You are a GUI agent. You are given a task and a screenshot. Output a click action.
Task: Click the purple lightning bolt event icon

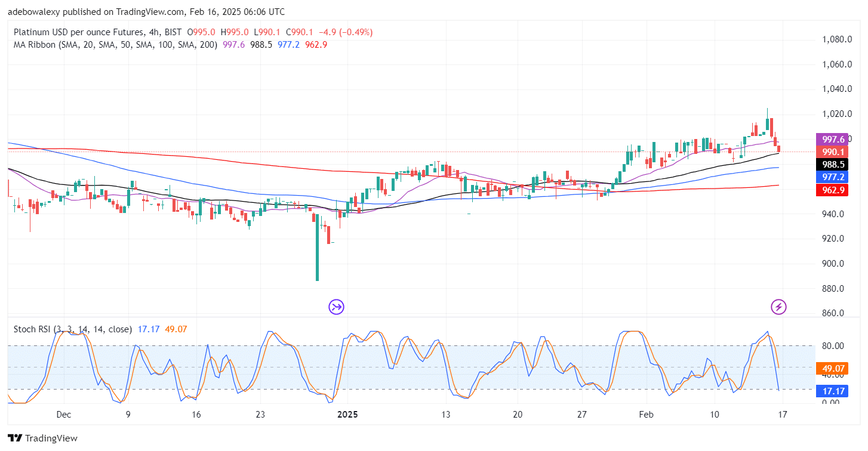pos(778,307)
